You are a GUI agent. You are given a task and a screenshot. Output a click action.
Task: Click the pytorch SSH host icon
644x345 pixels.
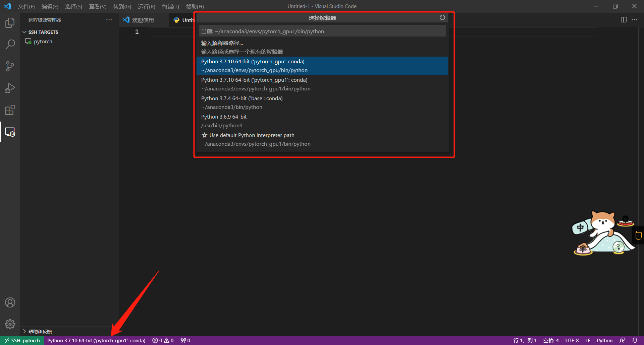pyautogui.click(x=28, y=42)
